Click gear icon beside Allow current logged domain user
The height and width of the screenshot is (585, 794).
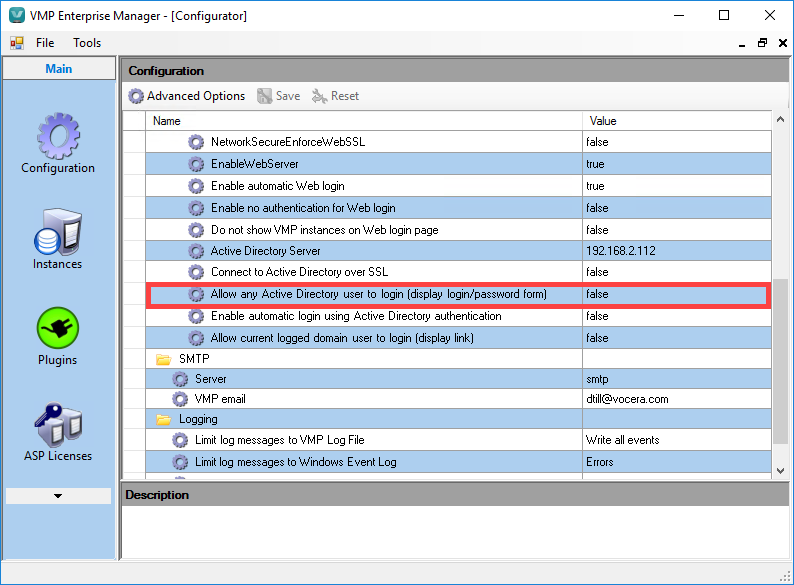(196, 338)
